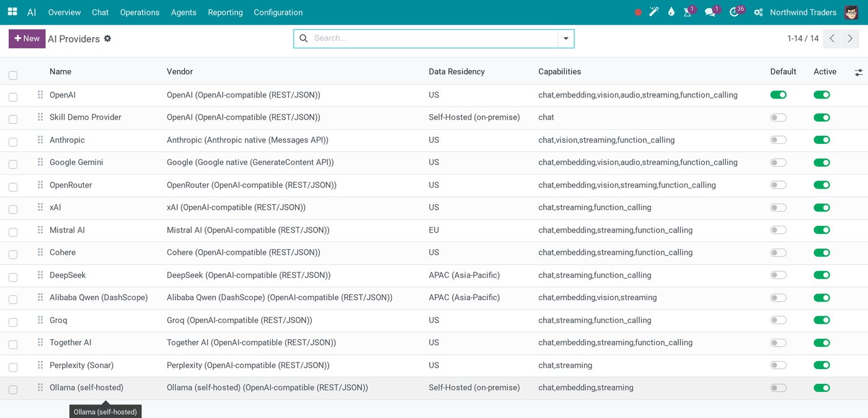This screenshot has height=418, width=868.
Task: Click drag handle of Anthropic row
Action: [40, 140]
